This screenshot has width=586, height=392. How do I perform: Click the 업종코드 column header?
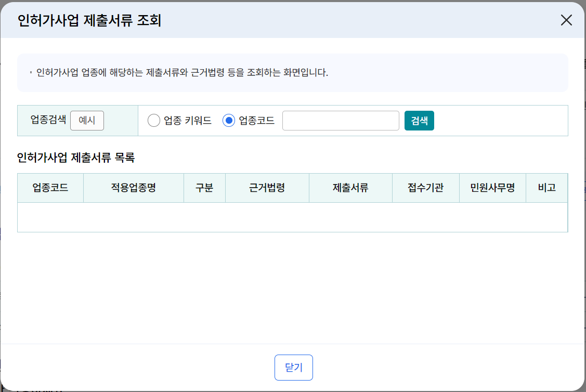50,188
